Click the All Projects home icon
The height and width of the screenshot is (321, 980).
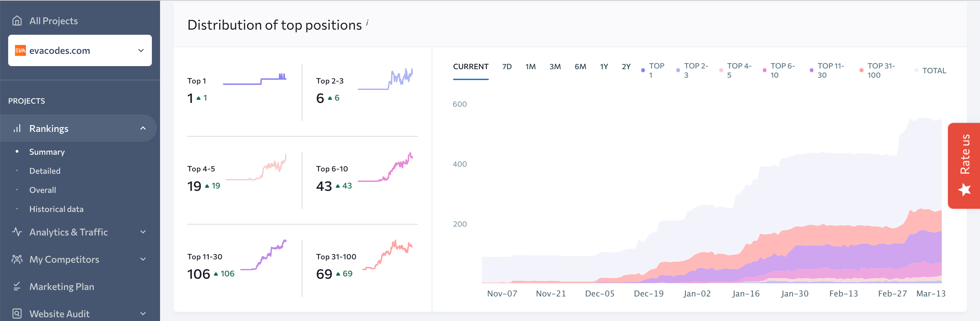[17, 20]
